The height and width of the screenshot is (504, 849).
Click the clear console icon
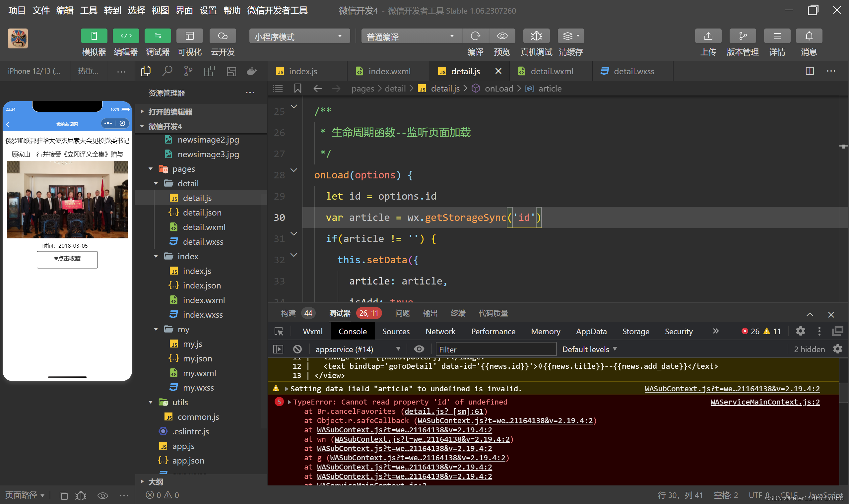(x=297, y=349)
